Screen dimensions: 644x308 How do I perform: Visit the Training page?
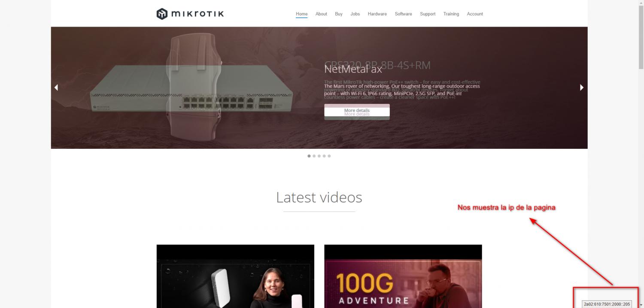[x=451, y=14]
